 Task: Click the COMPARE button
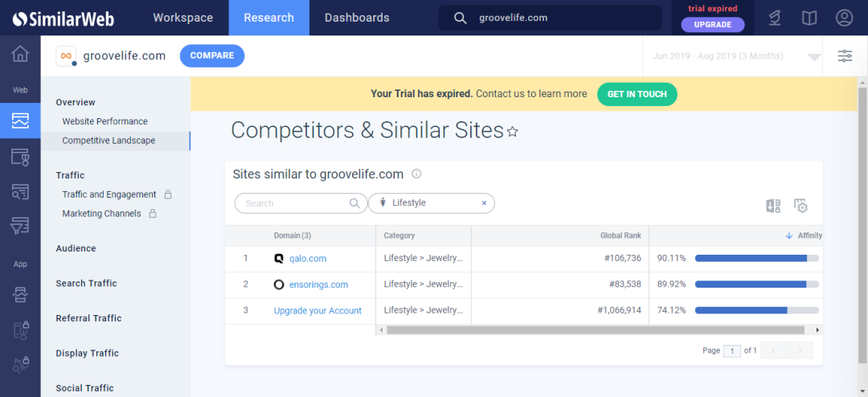[212, 56]
